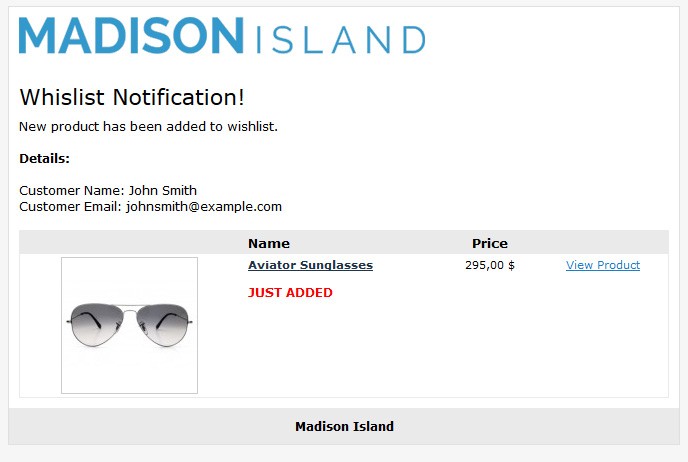Click the Whislist Notification heading

point(132,97)
